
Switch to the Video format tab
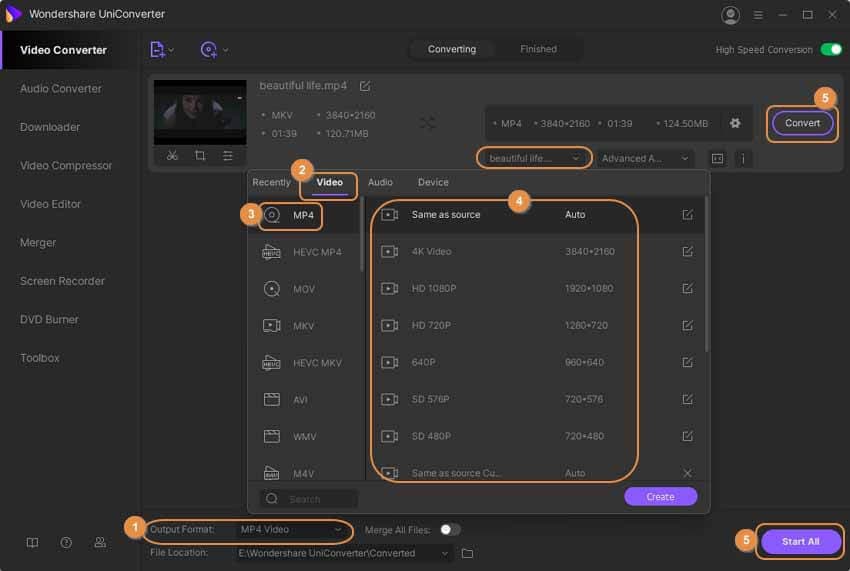tap(330, 183)
